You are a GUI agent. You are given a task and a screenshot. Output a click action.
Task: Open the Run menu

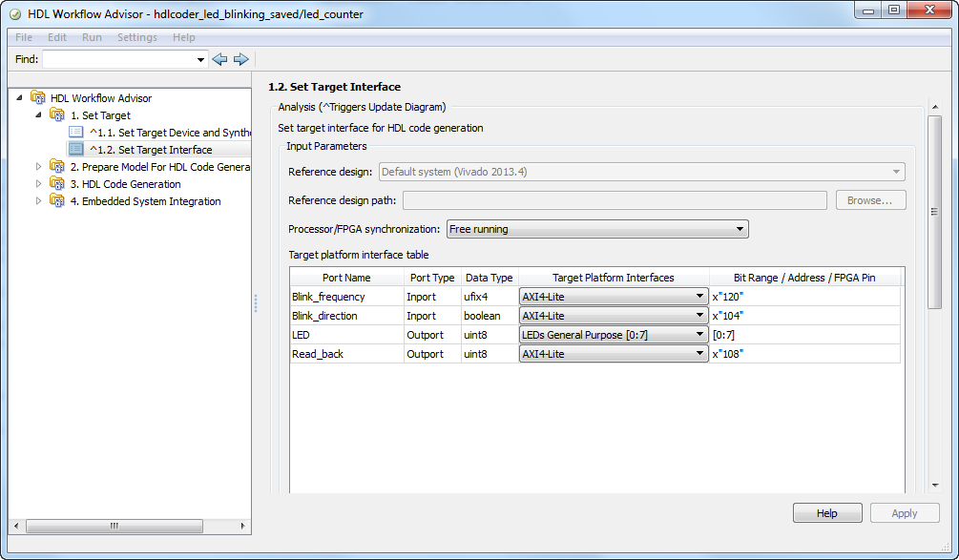point(92,37)
